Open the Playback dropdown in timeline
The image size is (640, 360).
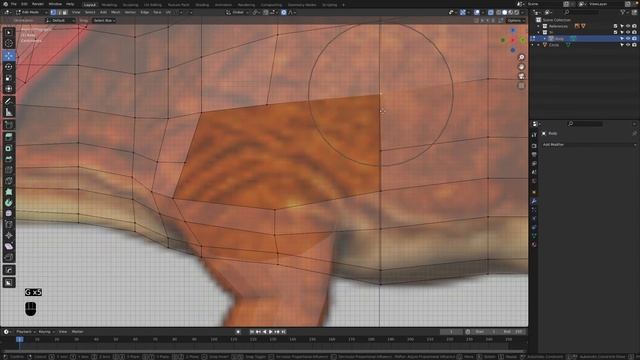(x=26, y=332)
